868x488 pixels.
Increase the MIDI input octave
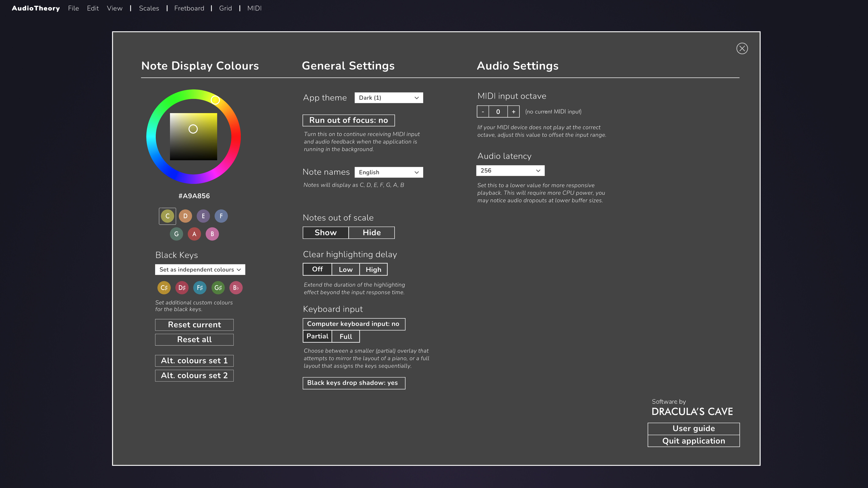click(x=513, y=111)
